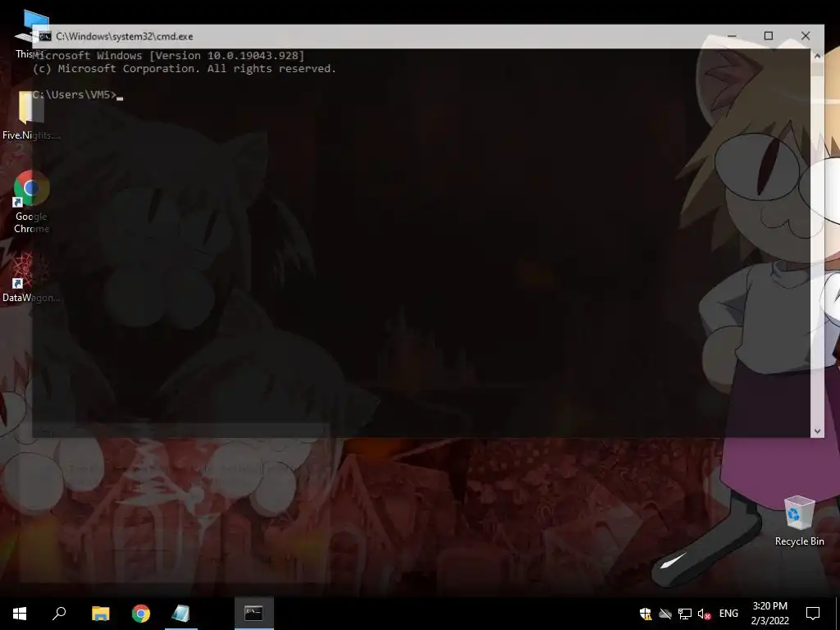The height and width of the screenshot is (630, 840).
Task: Open the Action Center notifications icon
Action: (813, 614)
